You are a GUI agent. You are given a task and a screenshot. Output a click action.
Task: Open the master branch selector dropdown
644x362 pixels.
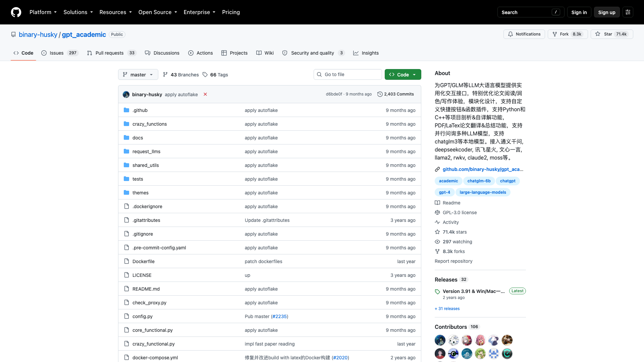pyautogui.click(x=138, y=74)
